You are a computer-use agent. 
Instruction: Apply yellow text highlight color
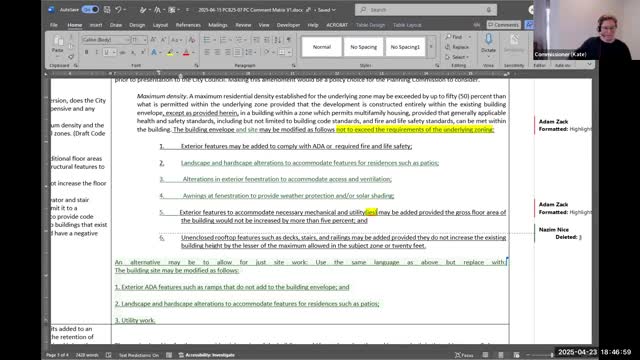click(x=170, y=52)
